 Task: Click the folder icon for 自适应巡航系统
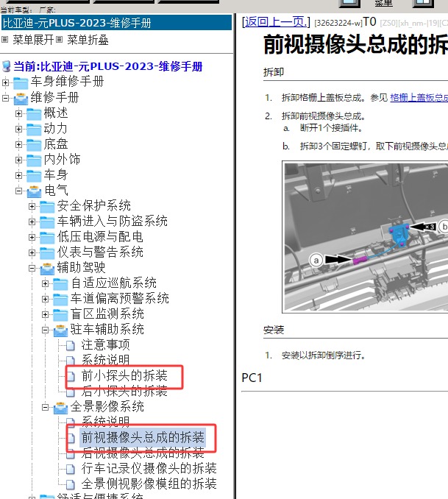pos(60,284)
